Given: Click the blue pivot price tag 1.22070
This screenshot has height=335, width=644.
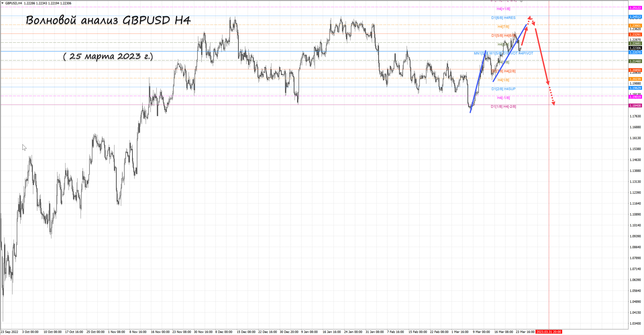Looking at the screenshot, I should pos(635,52).
